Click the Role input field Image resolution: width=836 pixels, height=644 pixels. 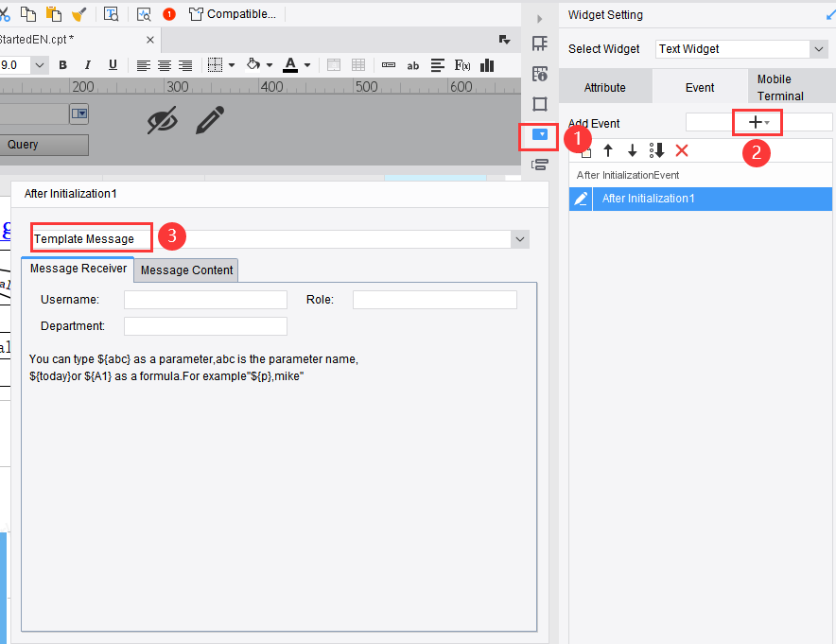[434, 300]
